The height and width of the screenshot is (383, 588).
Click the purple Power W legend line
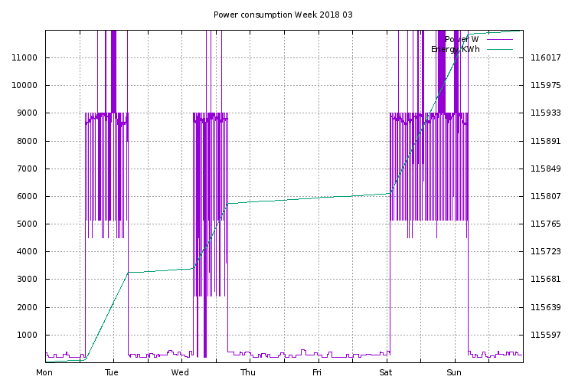[x=499, y=39]
